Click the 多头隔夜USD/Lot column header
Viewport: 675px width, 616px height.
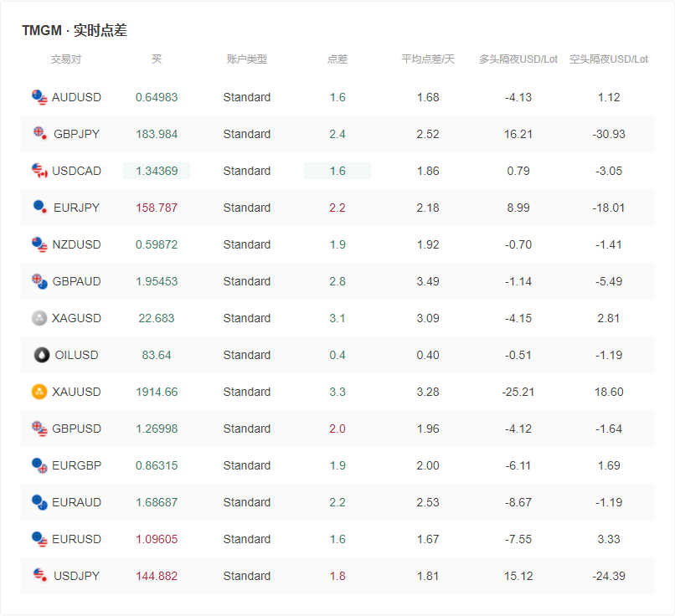(518, 59)
